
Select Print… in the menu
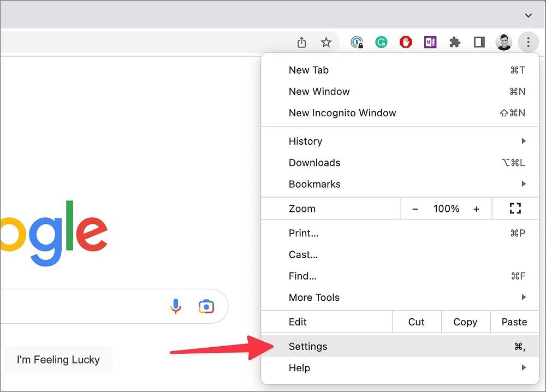[400, 233]
